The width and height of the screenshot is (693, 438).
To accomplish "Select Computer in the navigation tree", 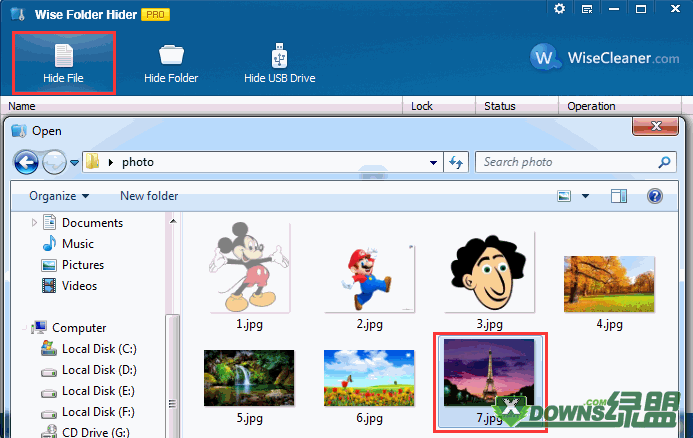I will 79,328.
